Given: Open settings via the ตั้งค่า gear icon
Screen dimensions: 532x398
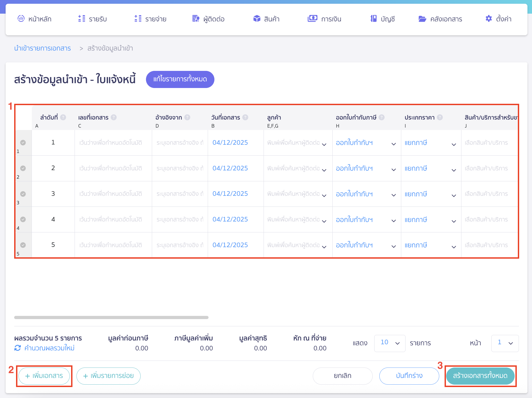Looking at the screenshot, I should tap(489, 19).
